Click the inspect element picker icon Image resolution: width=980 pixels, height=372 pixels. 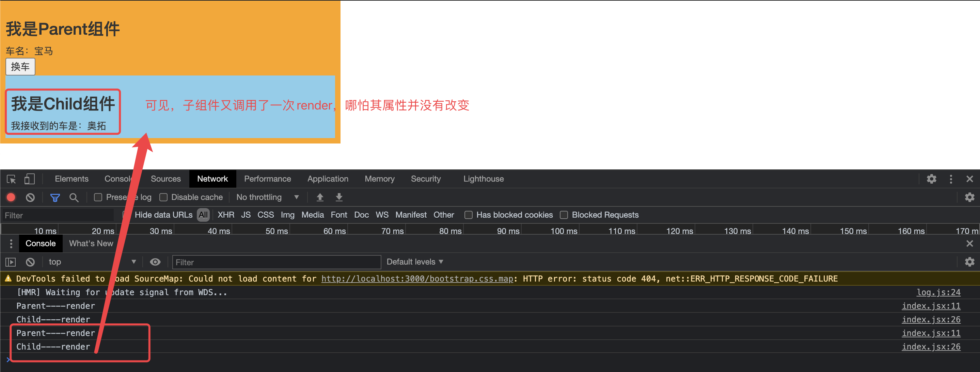coord(11,179)
